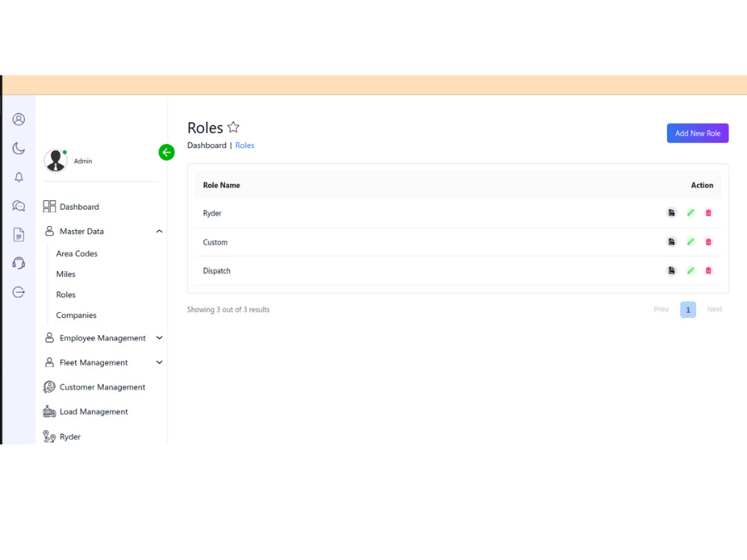The height and width of the screenshot is (560, 747).
Task: Edit the Custom role
Action: (690, 242)
